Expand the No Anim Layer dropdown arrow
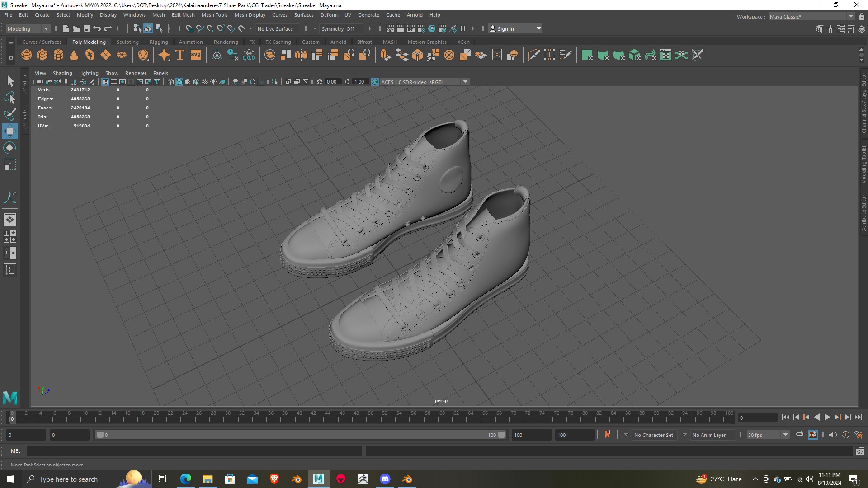This screenshot has height=488, width=868. pyautogui.click(x=684, y=435)
